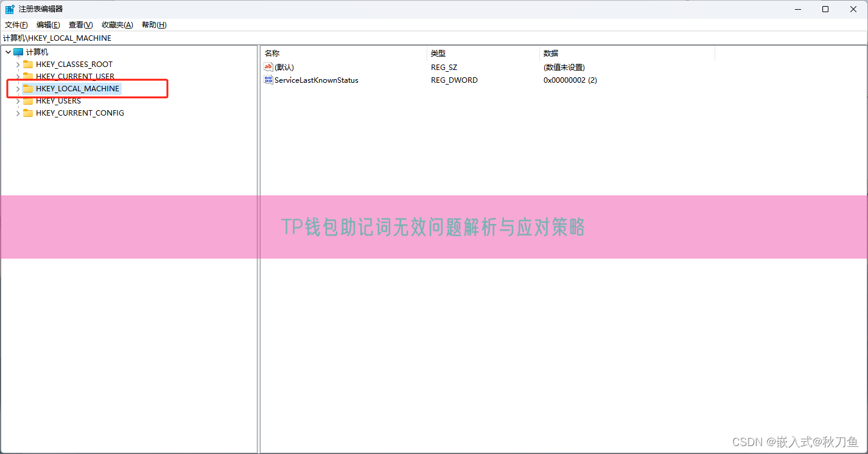
Task: Expand the HKEY_CURRENT_CONFIG arrow
Action: [18, 113]
